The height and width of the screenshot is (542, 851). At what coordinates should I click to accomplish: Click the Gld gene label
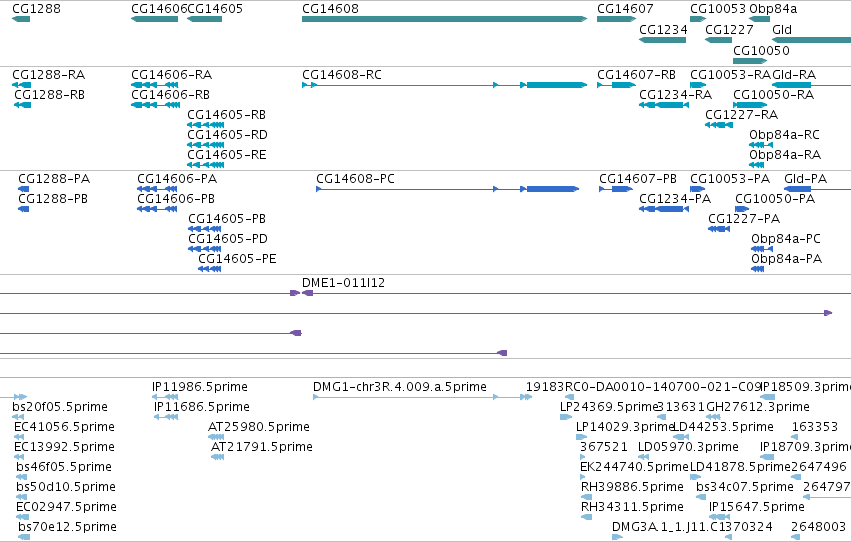tap(782, 30)
